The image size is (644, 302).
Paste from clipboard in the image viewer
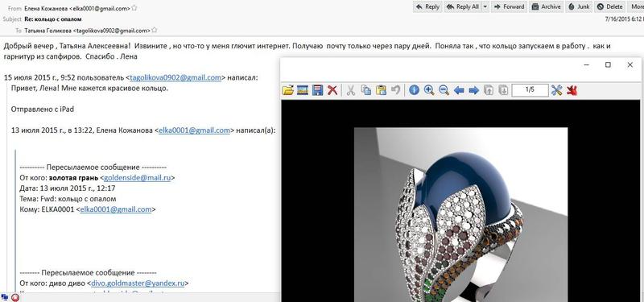coord(381,90)
